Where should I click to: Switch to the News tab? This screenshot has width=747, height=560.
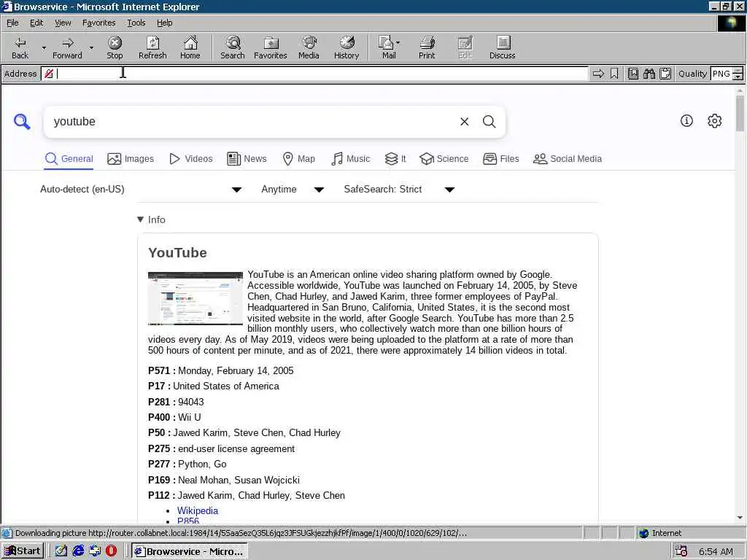coord(247,158)
